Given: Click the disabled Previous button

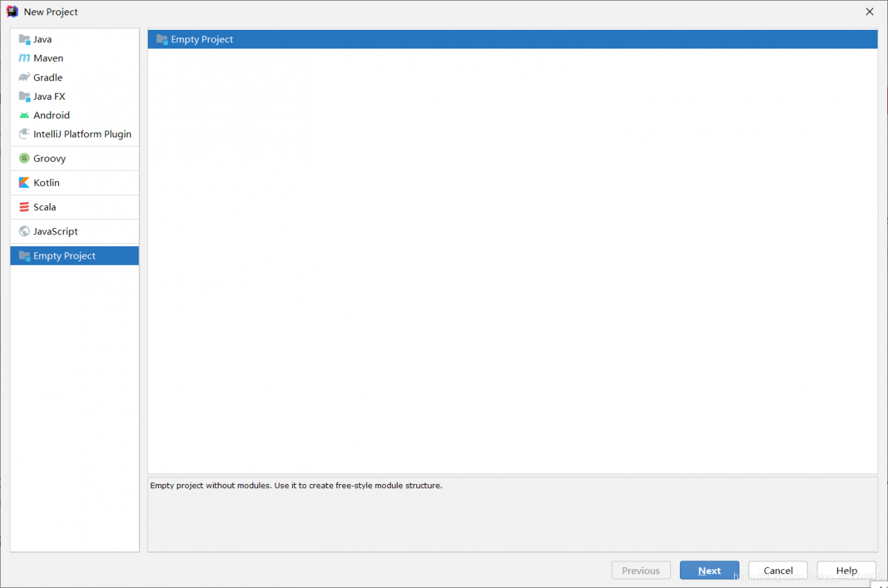Looking at the screenshot, I should coord(640,571).
